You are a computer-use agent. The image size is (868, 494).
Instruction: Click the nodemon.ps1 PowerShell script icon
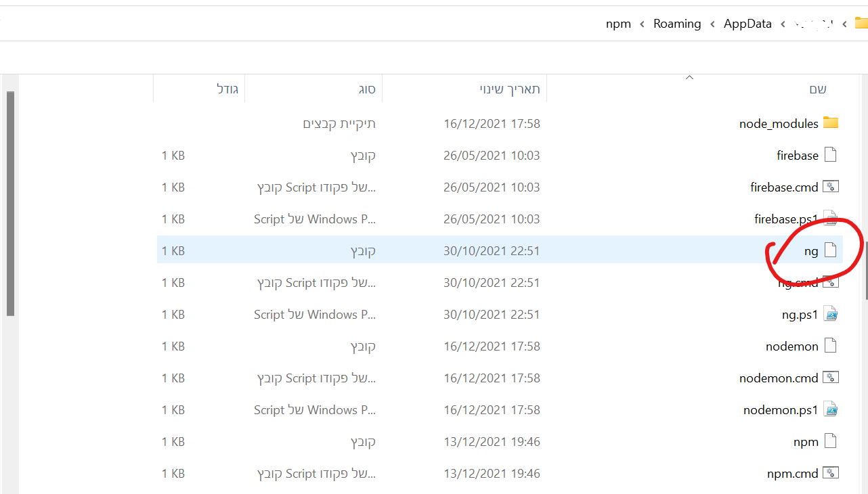[x=831, y=409]
